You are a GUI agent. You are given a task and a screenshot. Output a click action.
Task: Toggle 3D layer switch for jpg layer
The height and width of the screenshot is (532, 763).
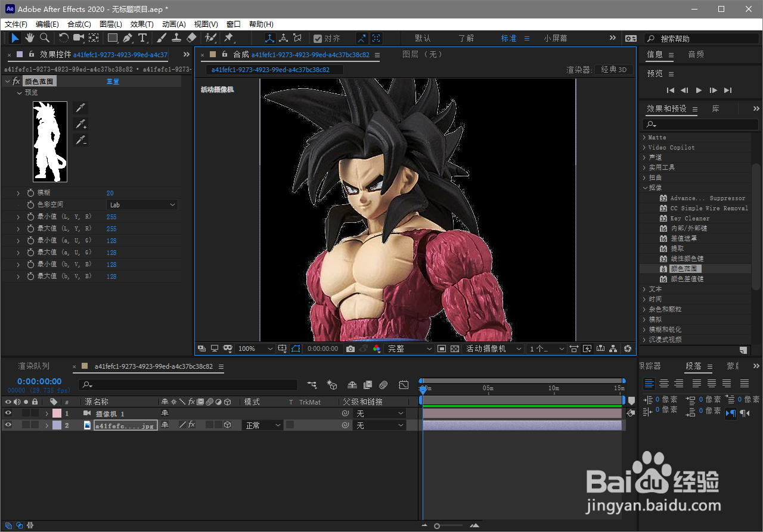pos(227,425)
